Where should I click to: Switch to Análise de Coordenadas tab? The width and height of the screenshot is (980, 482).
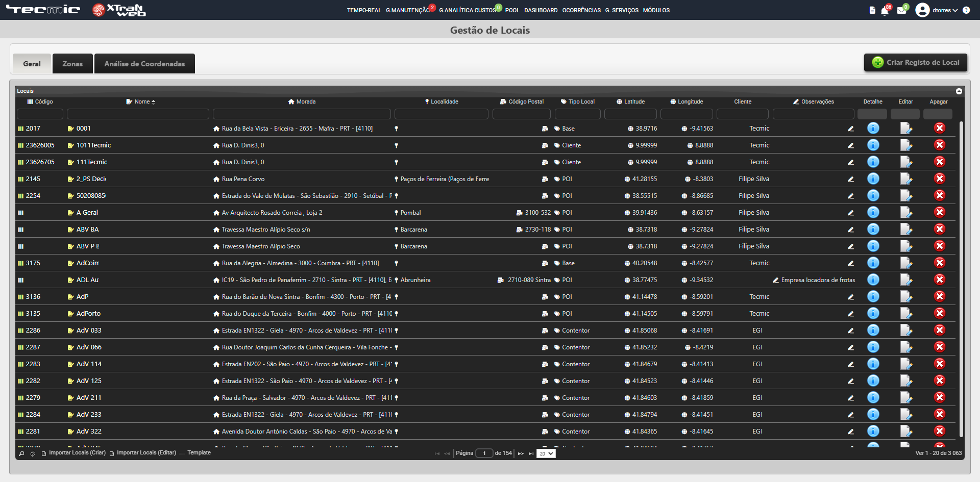(x=144, y=64)
